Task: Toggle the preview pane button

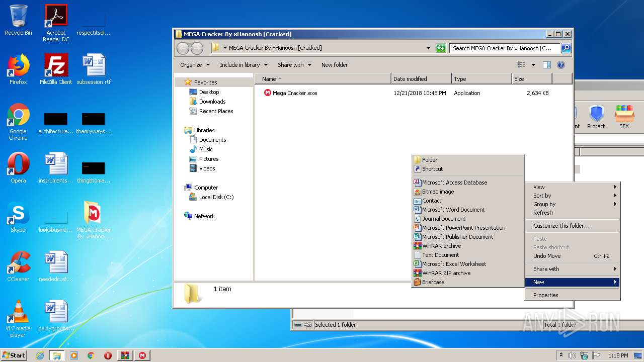Action: pos(547,65)
